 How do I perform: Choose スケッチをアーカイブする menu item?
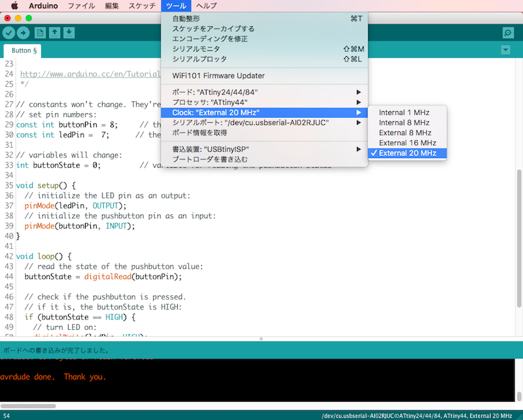[x=264, y=29]
